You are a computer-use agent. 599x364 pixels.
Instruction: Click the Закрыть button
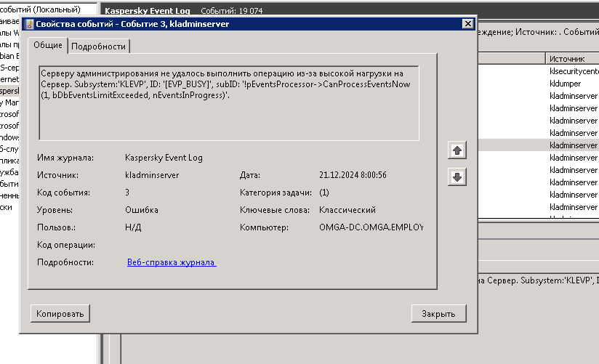pyautogui.click(x=438, y=314)
